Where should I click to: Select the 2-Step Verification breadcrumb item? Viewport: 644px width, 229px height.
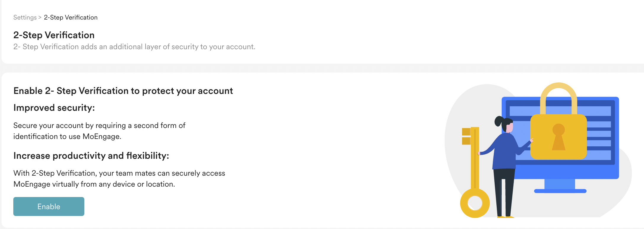(71, 17)
